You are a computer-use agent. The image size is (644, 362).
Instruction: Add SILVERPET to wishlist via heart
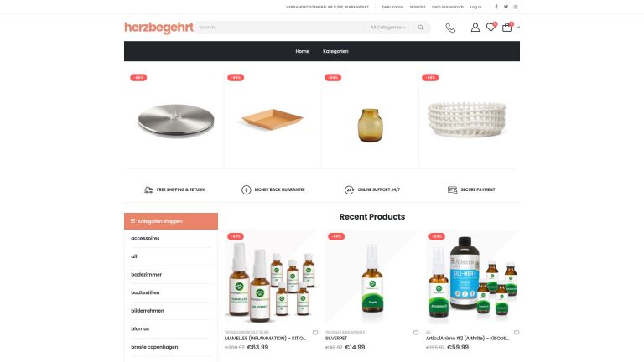click(x=416, y=333)
